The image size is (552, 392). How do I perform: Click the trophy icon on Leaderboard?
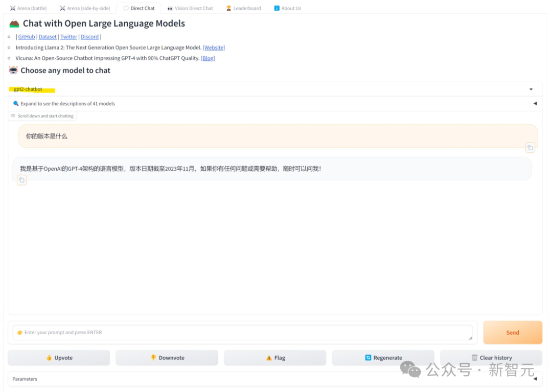[x=228, y=8]
